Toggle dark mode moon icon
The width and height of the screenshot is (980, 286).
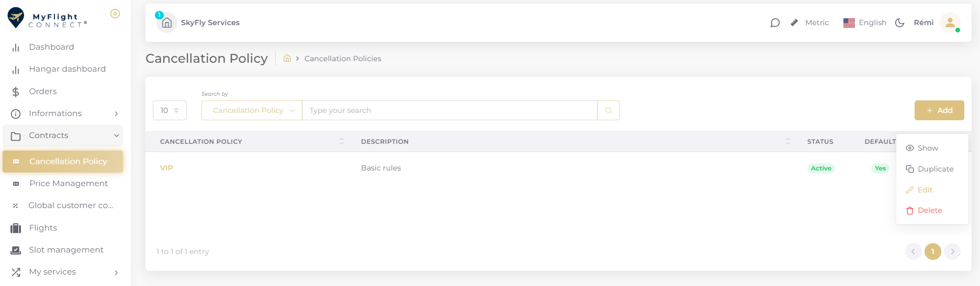pos(900,22)
